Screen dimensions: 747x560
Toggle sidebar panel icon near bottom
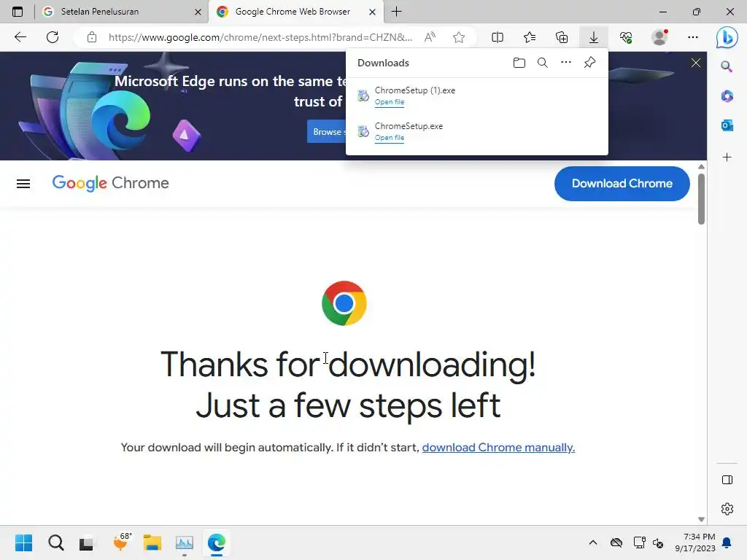pos(727,480)
